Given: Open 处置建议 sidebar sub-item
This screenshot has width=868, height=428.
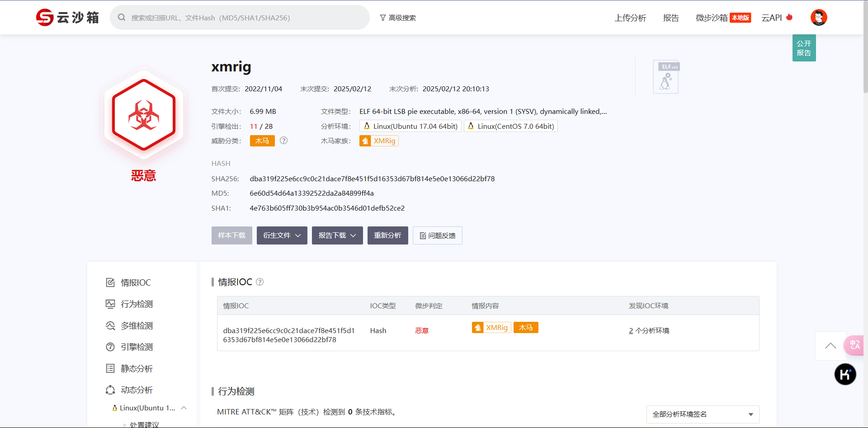Looking at the screenshot, I should coord(144,425).
